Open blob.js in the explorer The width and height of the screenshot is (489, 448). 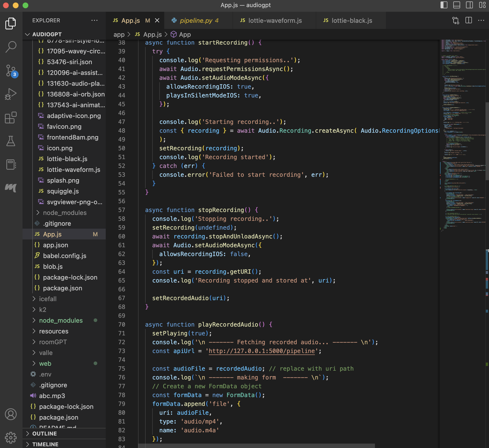pyautogui.click(x=53, y=267)
